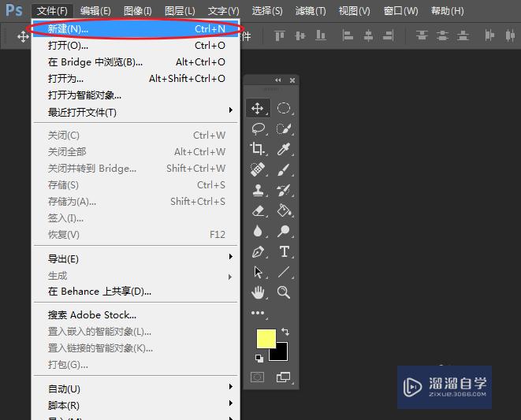
Task: Click the Move tool options bar icon
Action: click(x=23, y=36)
